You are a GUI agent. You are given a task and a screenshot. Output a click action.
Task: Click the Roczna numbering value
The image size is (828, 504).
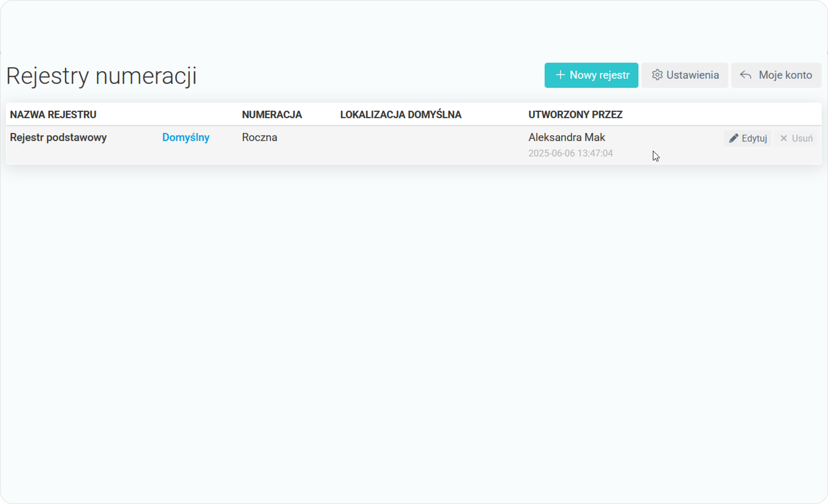[259, 137]
